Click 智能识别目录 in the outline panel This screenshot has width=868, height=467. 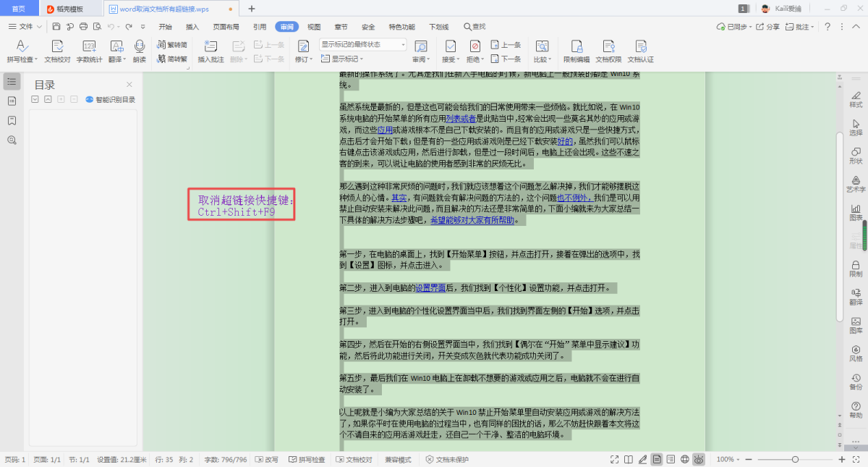coord(111,100)
